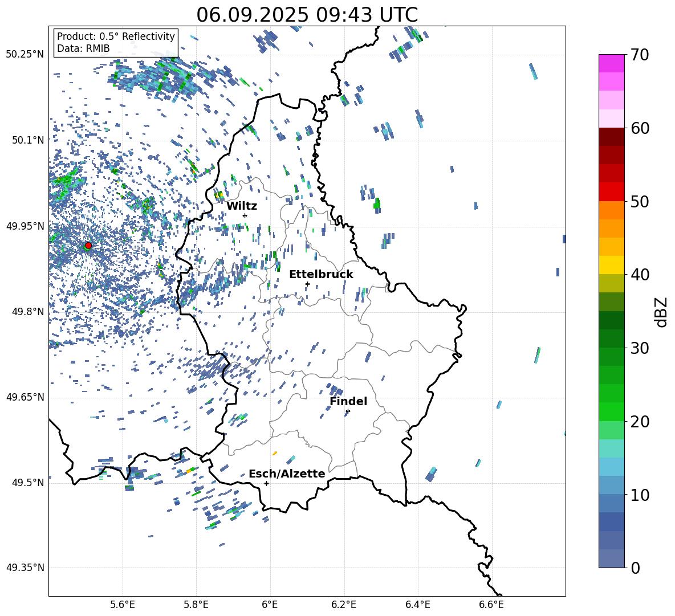The height and width of the screenshot is (616, 675).
Task: Click the 49.95°N latitude label
Action: point(25,226)
